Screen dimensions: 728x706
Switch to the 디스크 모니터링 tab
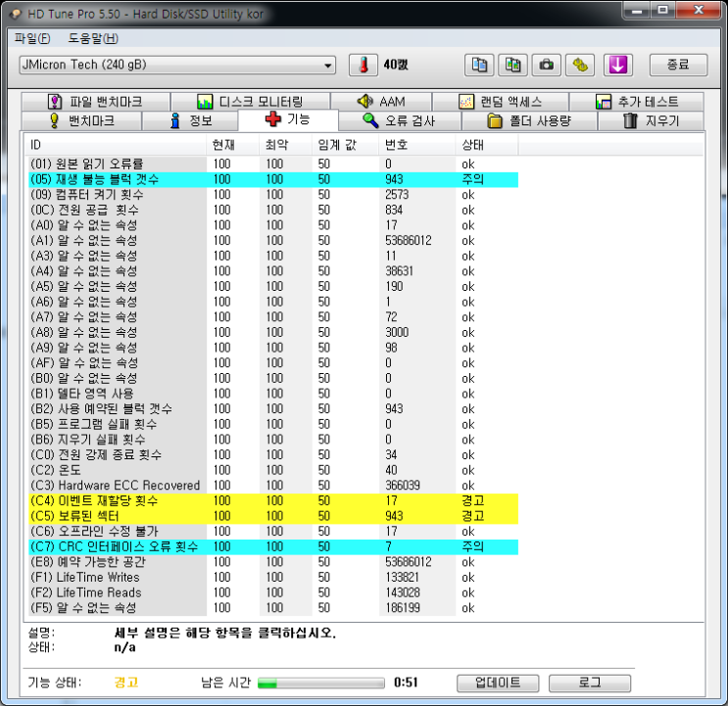click(250, 102)
